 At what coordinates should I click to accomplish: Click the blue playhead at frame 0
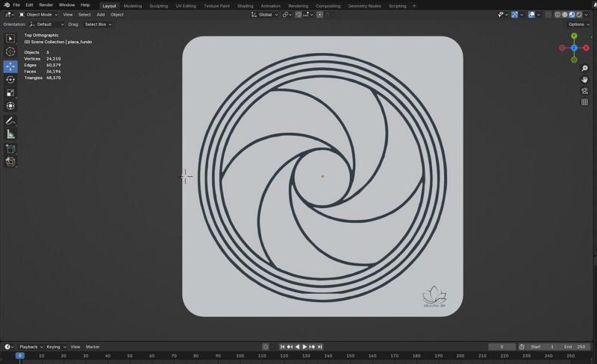[20, 356]
